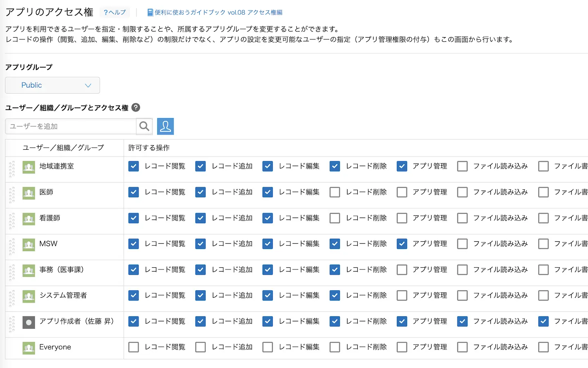Click the group icon beside 医師
Image resolution: width=588 pixels, height=368 pixels.
(29, 193)
